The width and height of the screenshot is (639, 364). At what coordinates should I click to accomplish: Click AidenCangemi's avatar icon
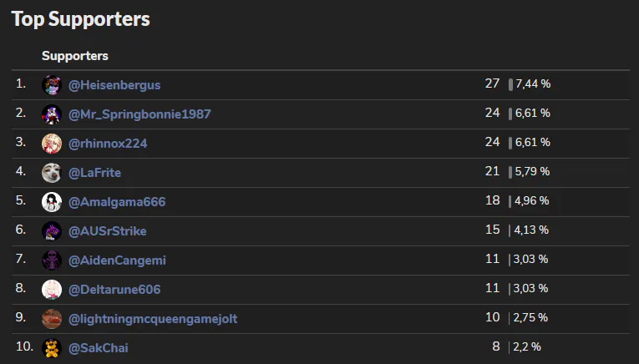coord(52,260)
